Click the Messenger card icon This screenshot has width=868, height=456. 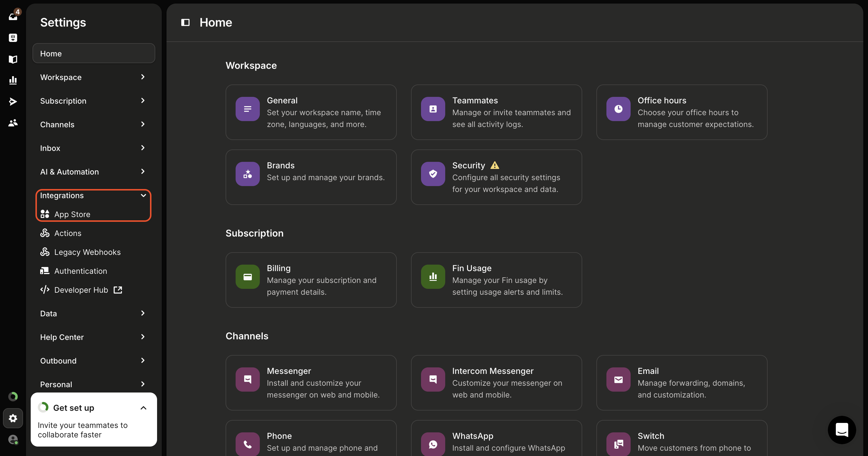248,380
